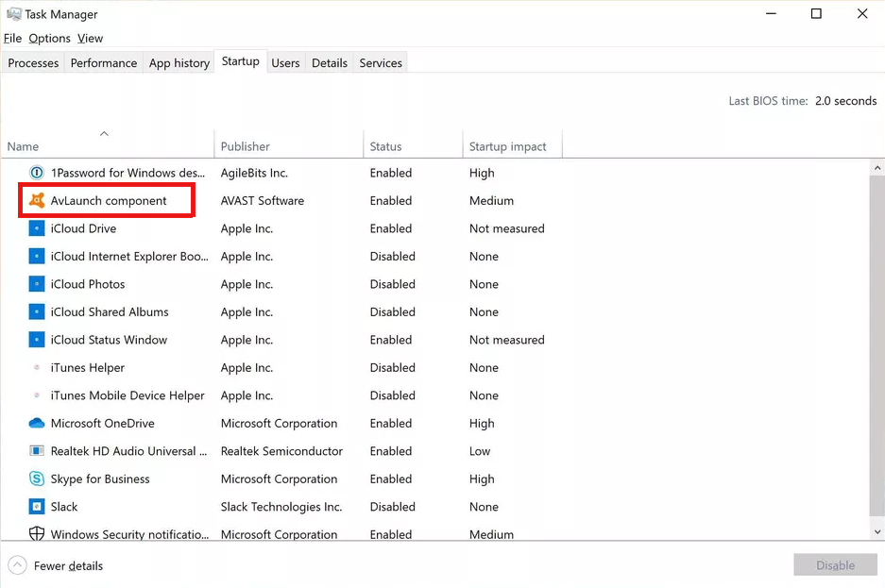This screenshot has width=885, height=588.
Task: Open the View menu
Action: click(91, 39)
